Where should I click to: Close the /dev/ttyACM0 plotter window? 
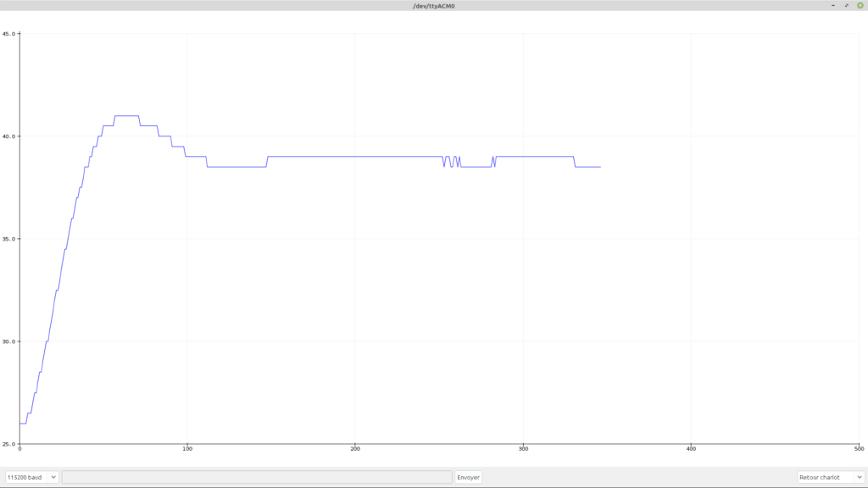coord(860,6)
